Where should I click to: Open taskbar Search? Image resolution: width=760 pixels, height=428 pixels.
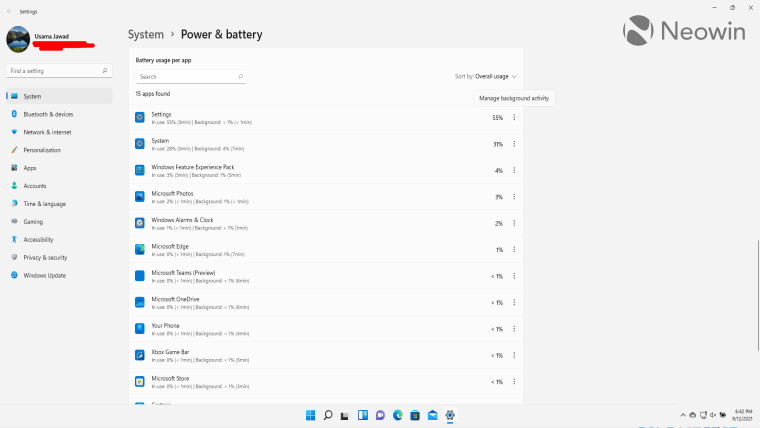(328, 415)
